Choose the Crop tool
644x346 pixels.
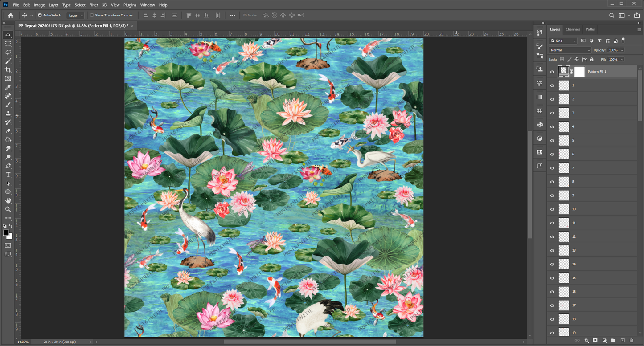[8, 70]
